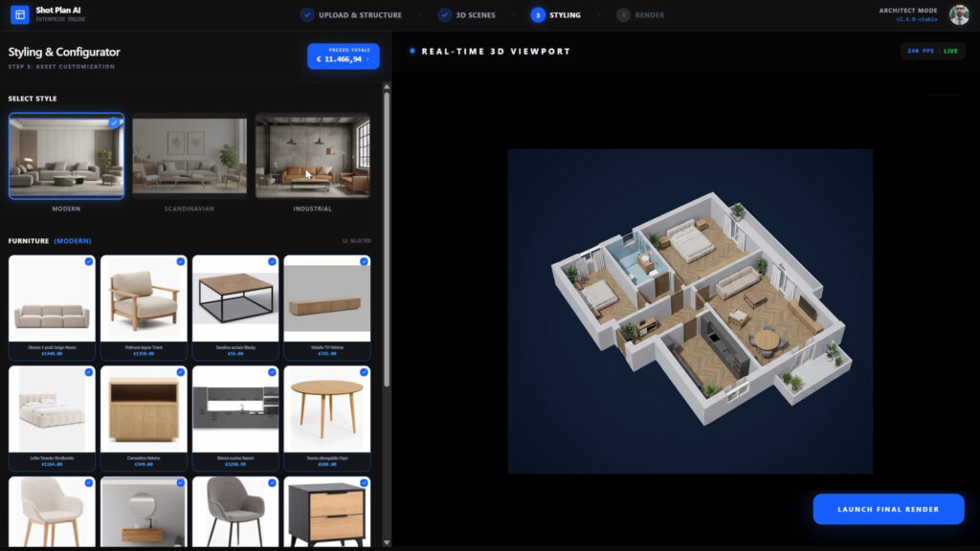Launch the final render
The image size is (980, 551).
[888, 509]
